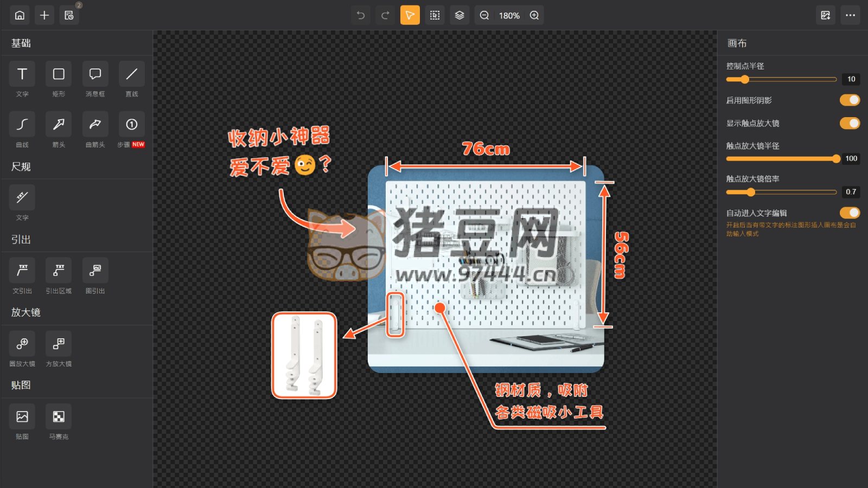868x488 pixels.
Task: Open the export image icon near top right
Action: [826, 15]
